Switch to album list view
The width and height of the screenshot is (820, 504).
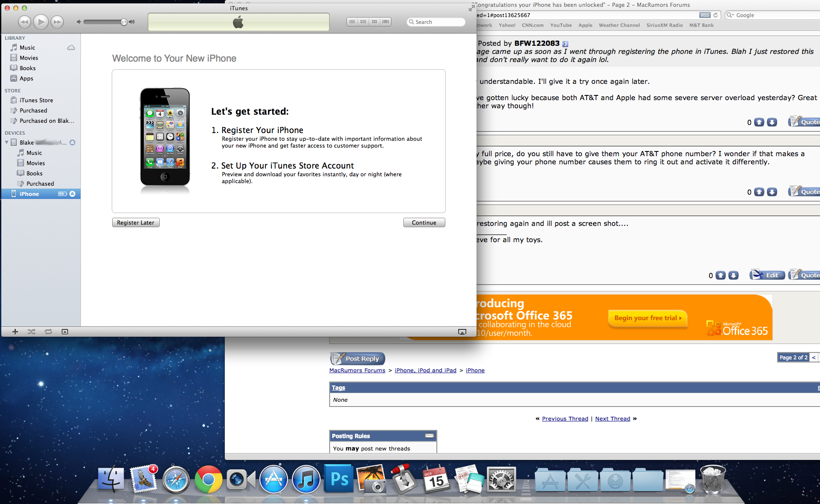pyautogui.click(x=363, y=22)
